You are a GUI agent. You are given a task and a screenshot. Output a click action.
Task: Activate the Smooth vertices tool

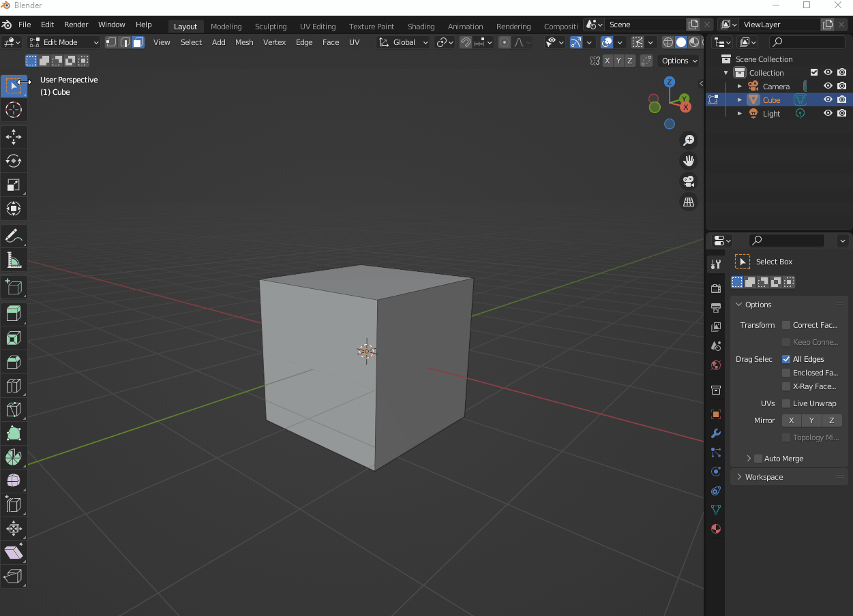(x=14, y=481)
